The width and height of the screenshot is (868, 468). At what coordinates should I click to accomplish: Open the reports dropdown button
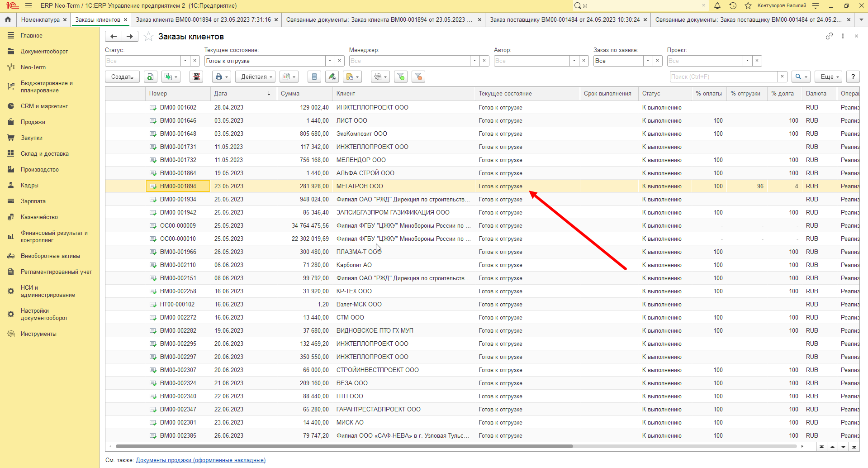pyautogui.click(x=289, y=77)
